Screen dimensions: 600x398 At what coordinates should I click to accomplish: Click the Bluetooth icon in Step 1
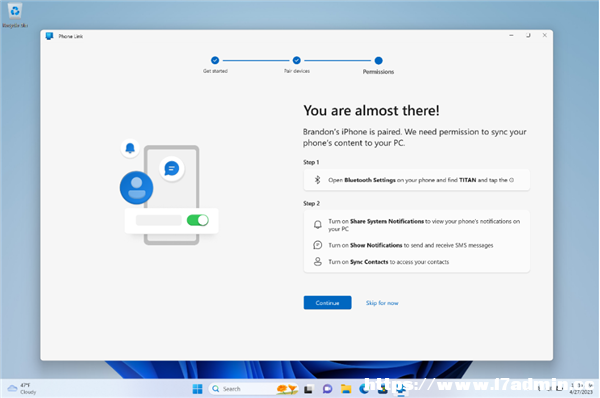click(x=317, y=179)
